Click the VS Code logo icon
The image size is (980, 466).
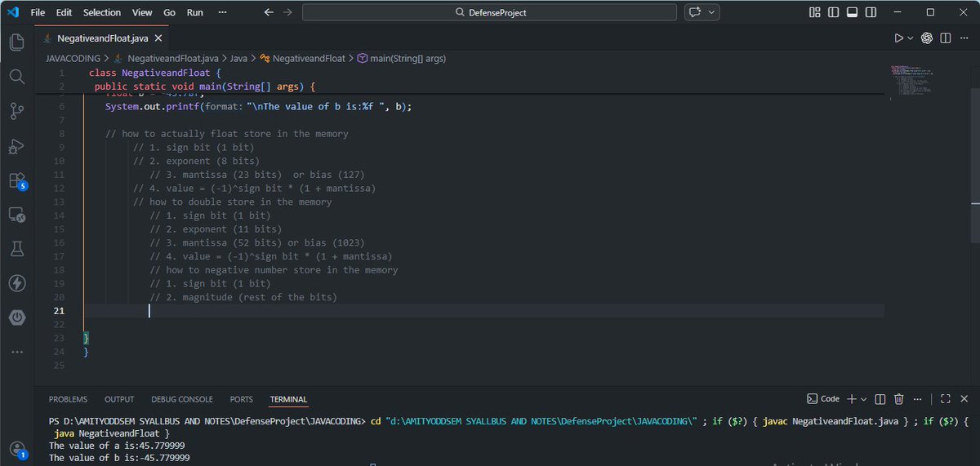[14, 12]
